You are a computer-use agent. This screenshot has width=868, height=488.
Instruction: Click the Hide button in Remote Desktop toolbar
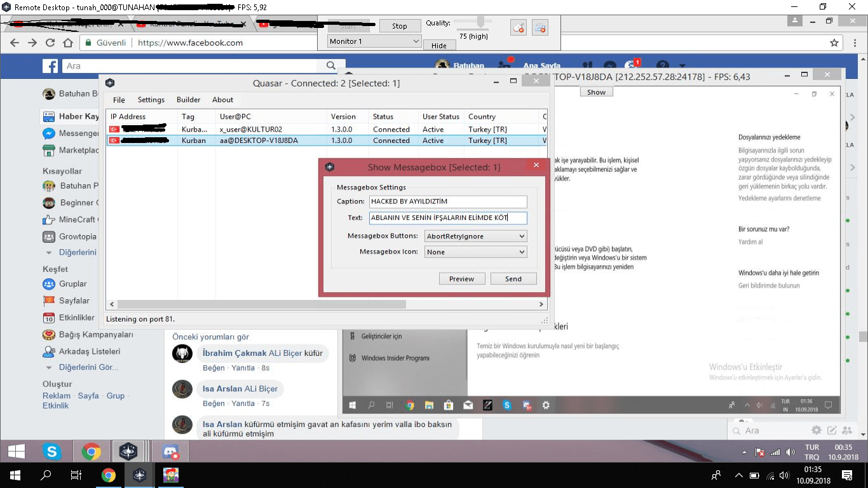click(439, 46)
